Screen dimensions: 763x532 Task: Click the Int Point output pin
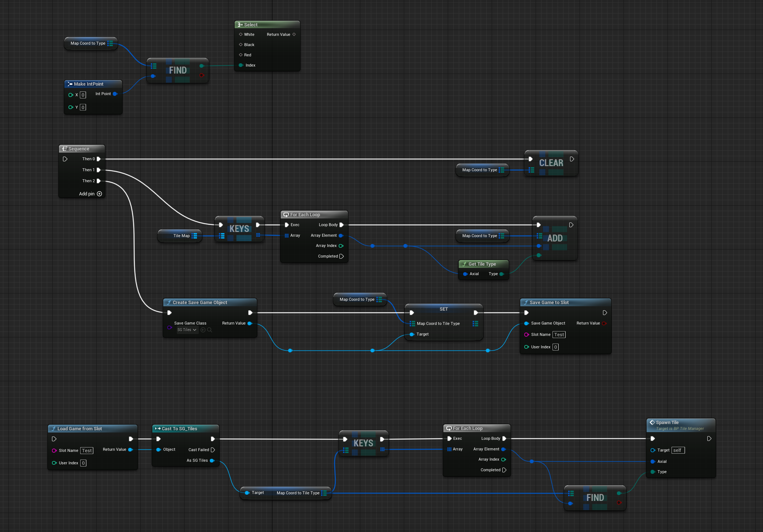(x=115, y=94)
